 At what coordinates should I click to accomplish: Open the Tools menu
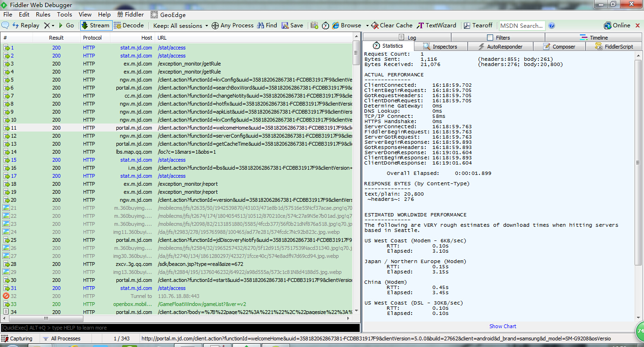[x=65, y=15]
